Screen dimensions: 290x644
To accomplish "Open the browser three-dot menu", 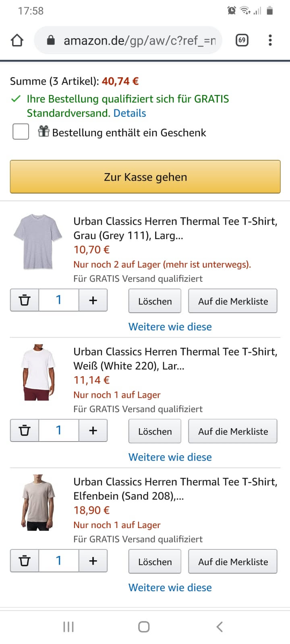I will [270, 40].
